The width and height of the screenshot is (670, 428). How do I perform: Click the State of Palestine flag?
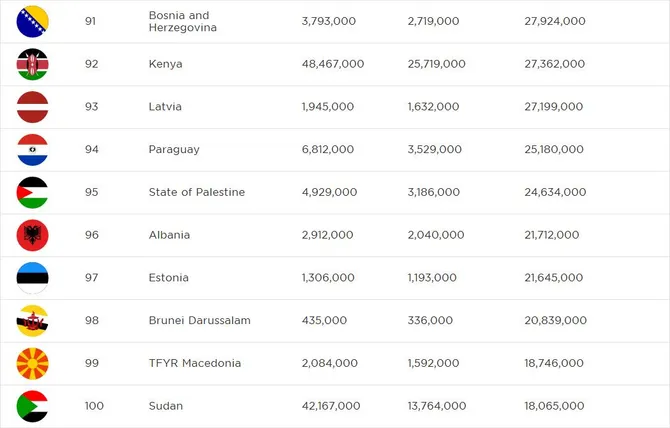pos(32,192)
